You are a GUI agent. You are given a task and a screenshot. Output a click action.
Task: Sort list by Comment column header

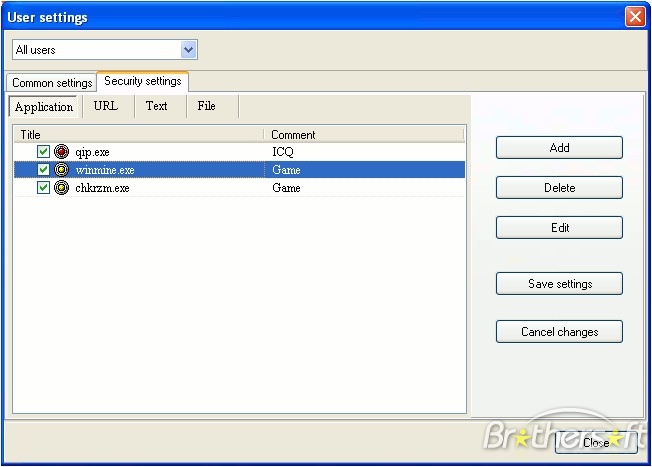coord(364,135)
